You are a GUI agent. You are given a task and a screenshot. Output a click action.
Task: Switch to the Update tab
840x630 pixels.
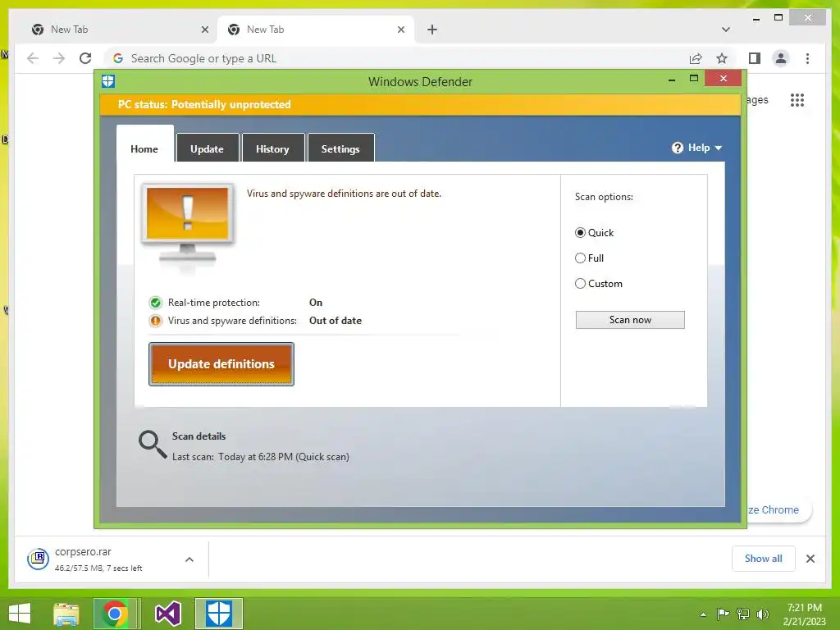[208, 149]
